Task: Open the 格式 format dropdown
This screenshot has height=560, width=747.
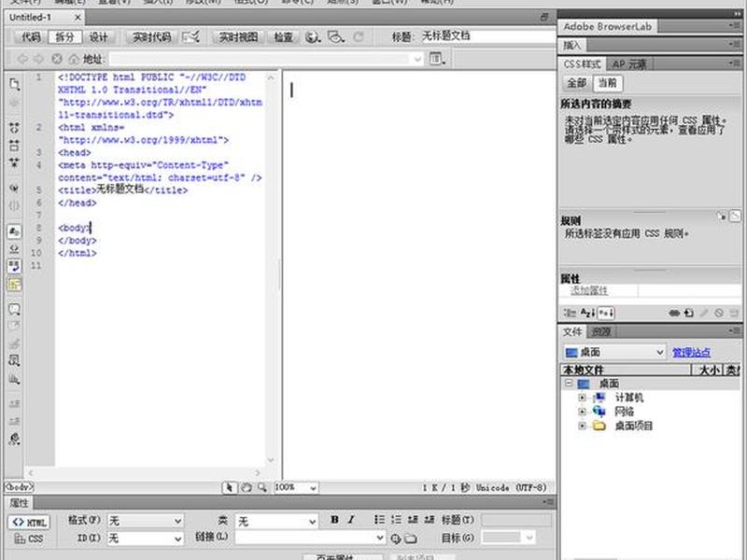Action: (146, 521)
